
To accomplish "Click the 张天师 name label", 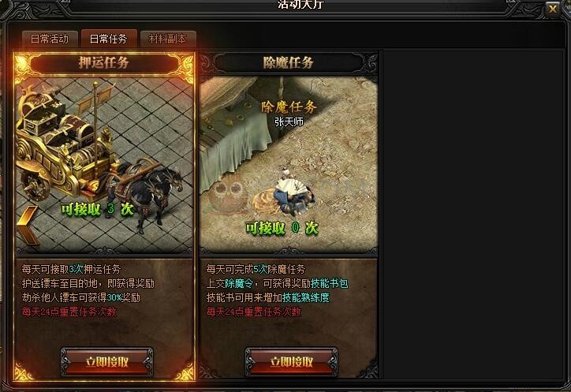I will point(289,121).
